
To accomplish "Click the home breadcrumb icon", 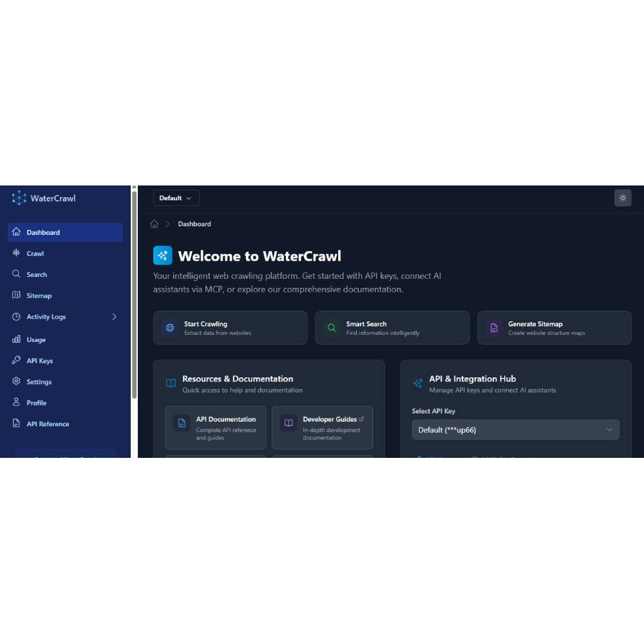I will [155, 223].
